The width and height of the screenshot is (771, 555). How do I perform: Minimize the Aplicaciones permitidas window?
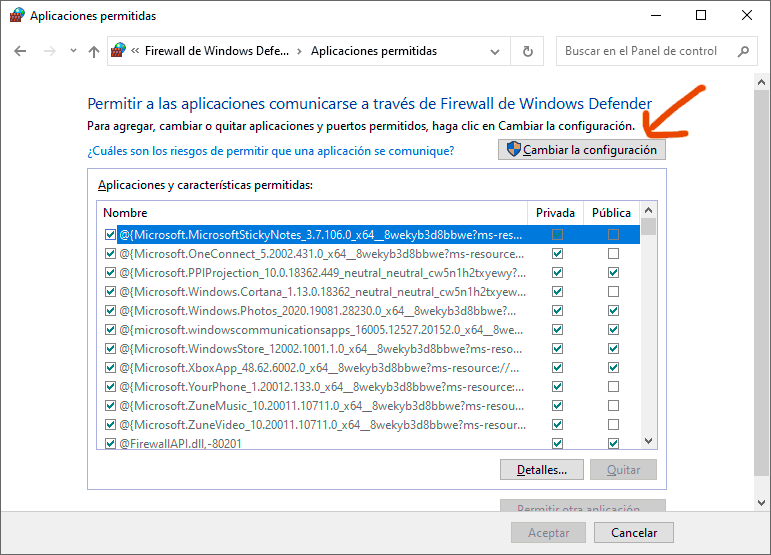point(656,15)
